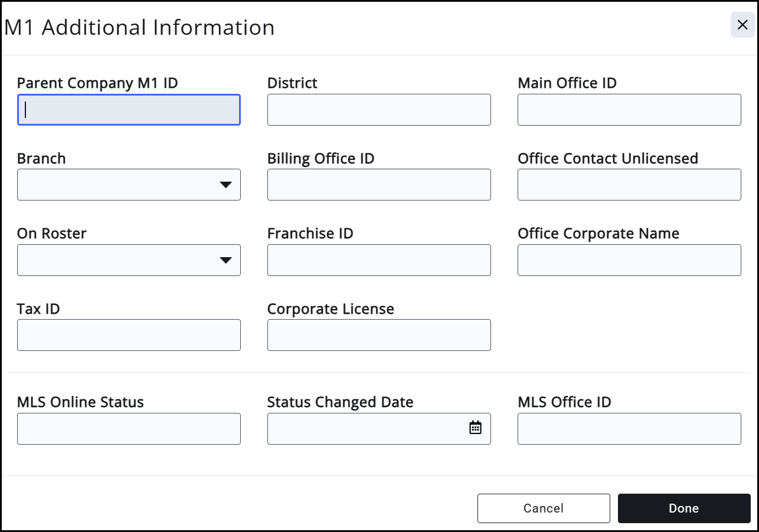
Task: Open the On Roster dropdown
Action: point(225,260)
